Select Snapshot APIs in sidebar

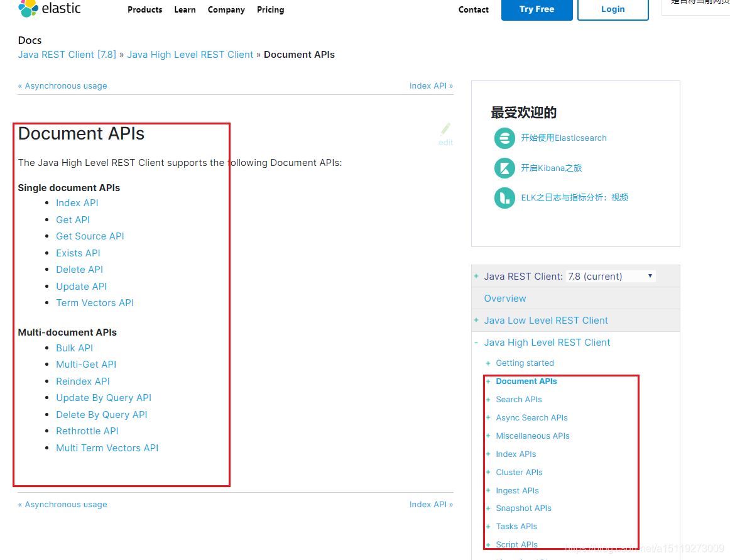tap(523, 508)
